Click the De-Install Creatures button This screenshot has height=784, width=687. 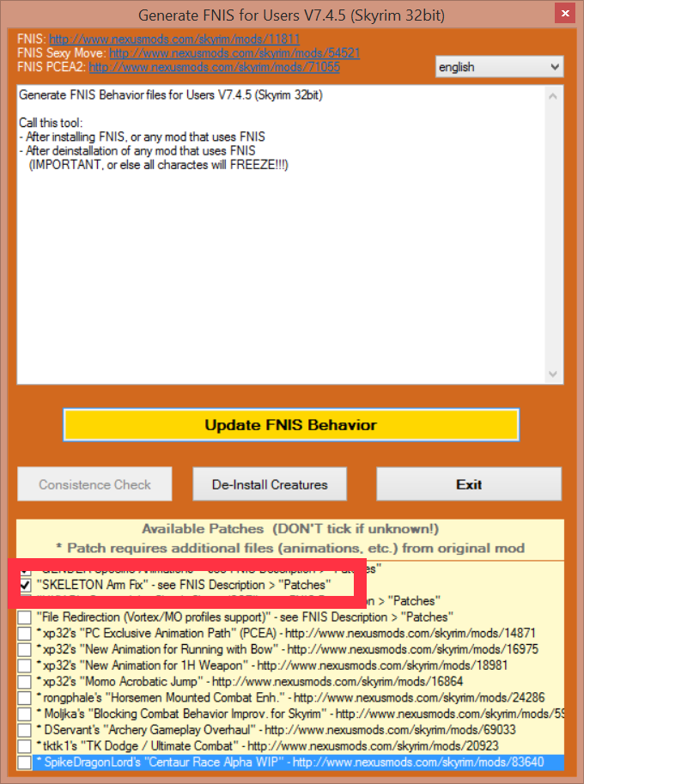pos(270,484)
